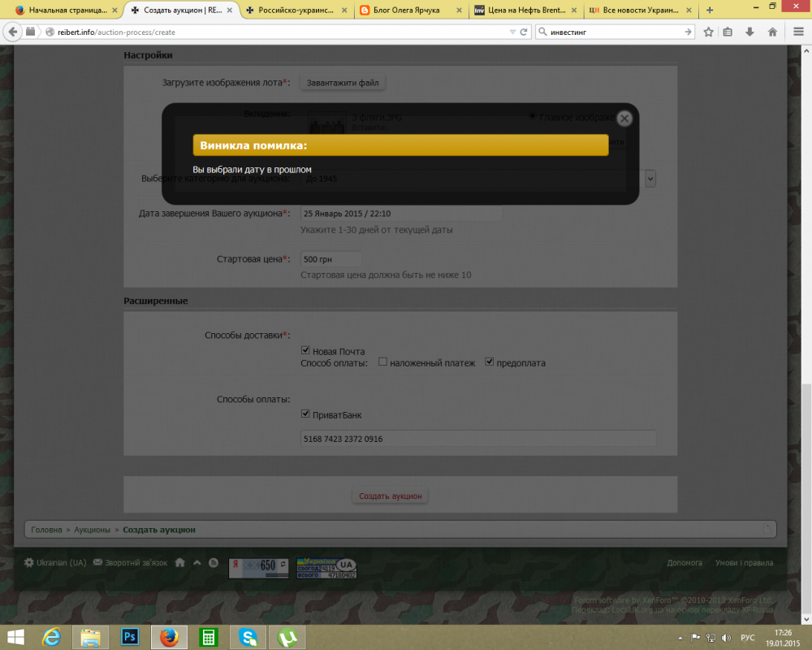Toggle the Новая Почта checkbox

coord(305,350)
